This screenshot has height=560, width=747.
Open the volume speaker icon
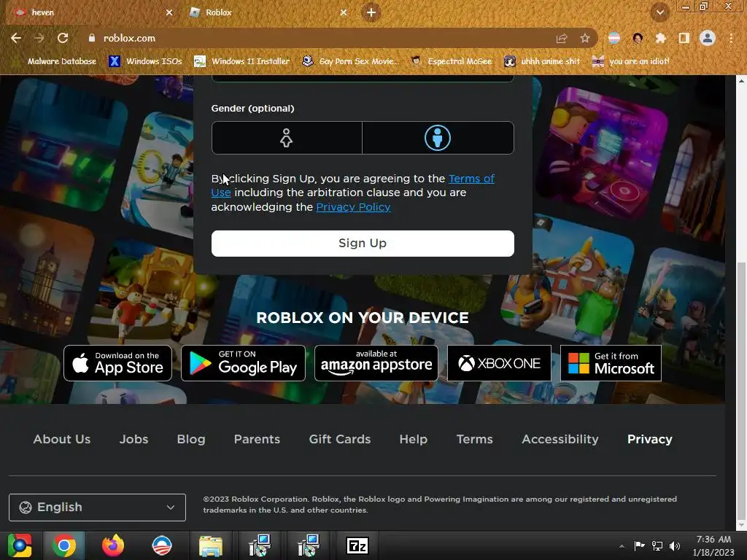[675, 545]
